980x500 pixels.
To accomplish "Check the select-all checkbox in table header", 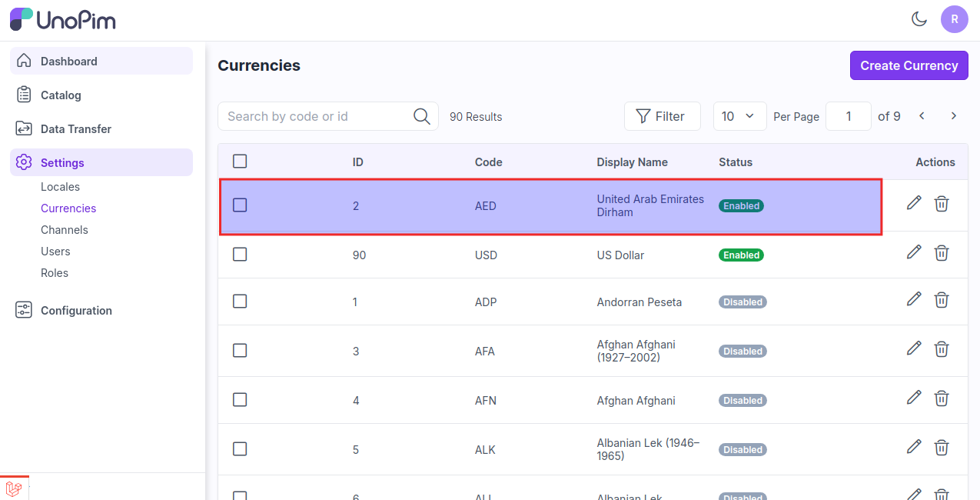I will (240, 161).
